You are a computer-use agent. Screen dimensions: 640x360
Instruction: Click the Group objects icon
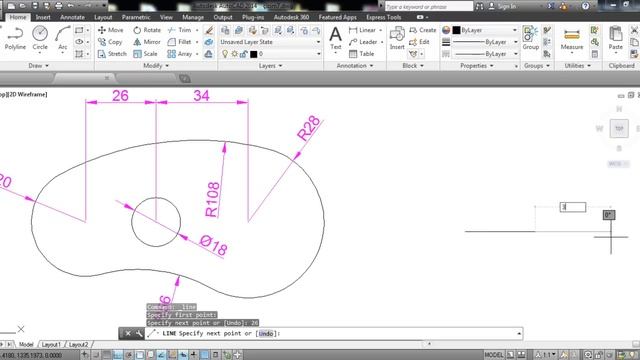pyautogui.click(x=531, y=38)
